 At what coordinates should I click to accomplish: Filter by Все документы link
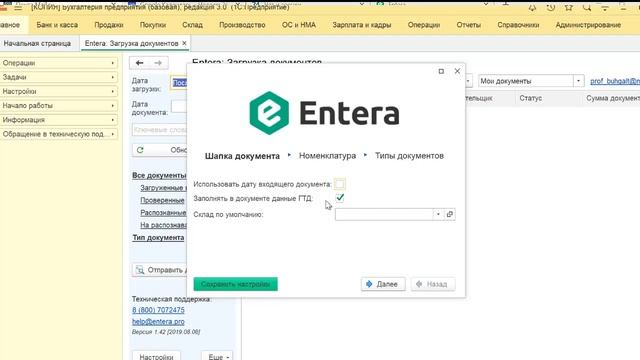[159, 175]
